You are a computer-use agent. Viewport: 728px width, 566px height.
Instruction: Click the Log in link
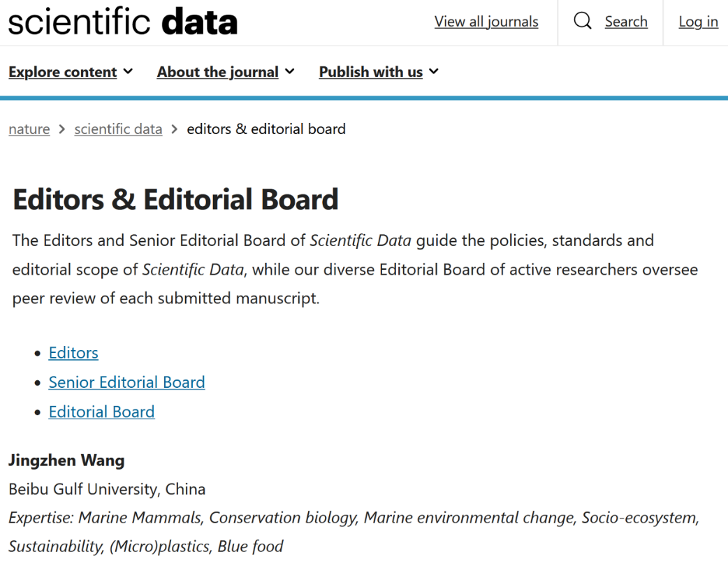tap(698, 22)
